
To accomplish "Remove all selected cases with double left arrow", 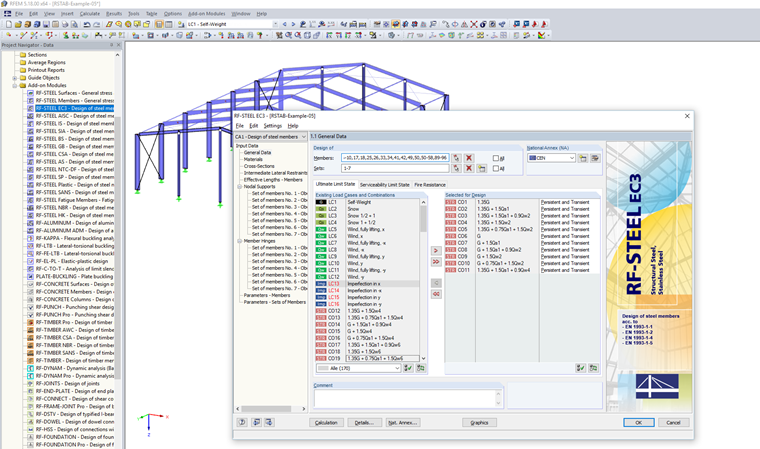I will [436, 294].
